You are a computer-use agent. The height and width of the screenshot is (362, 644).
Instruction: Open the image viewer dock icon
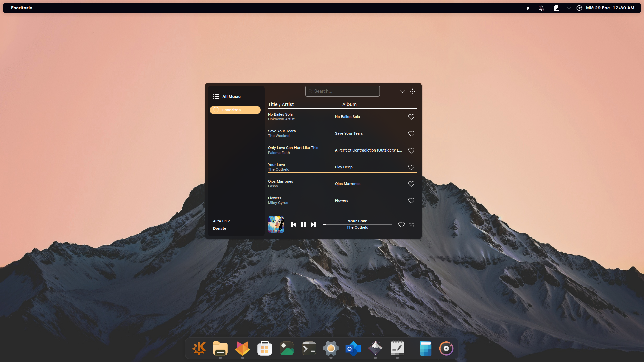pos(287,349)
